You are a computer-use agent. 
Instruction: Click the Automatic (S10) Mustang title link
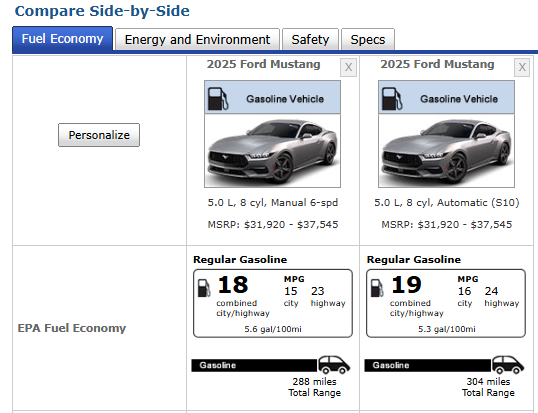437,64
